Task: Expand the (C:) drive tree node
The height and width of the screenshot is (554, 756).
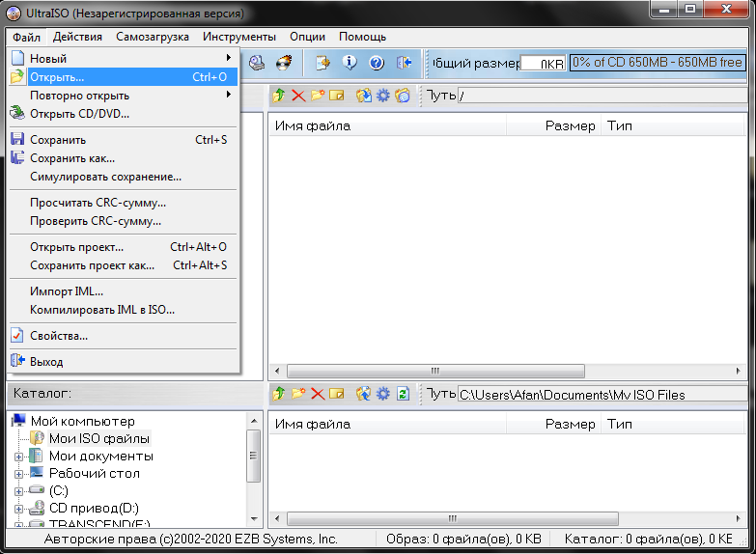Action: click(18, 491)
